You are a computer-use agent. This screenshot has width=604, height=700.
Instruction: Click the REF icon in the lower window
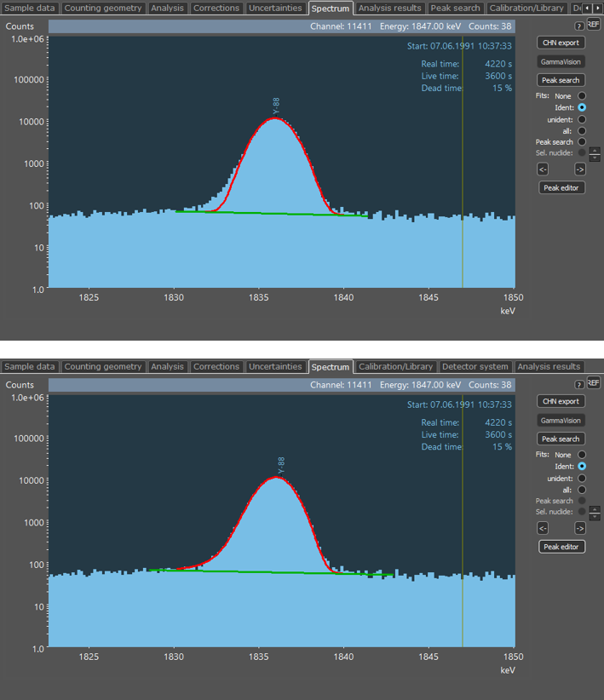click(594, 383)
